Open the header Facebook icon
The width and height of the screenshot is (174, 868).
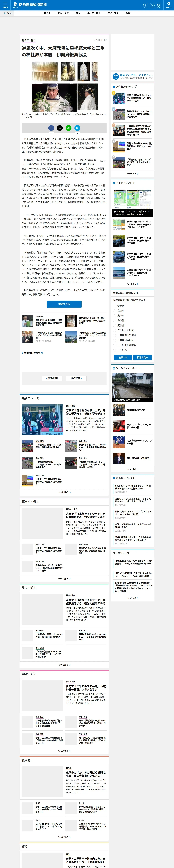146,5
